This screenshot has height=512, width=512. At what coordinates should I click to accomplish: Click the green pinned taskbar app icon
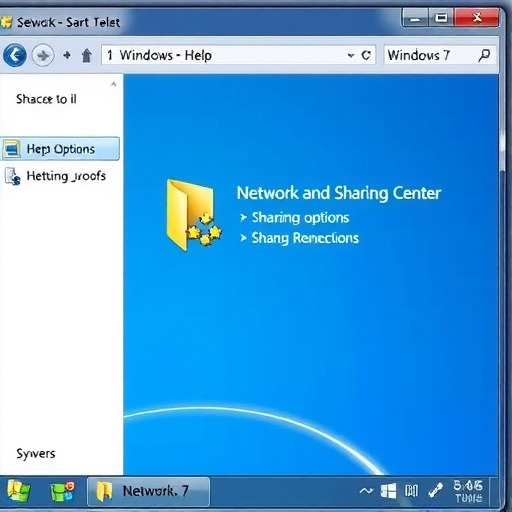point(62,492)
